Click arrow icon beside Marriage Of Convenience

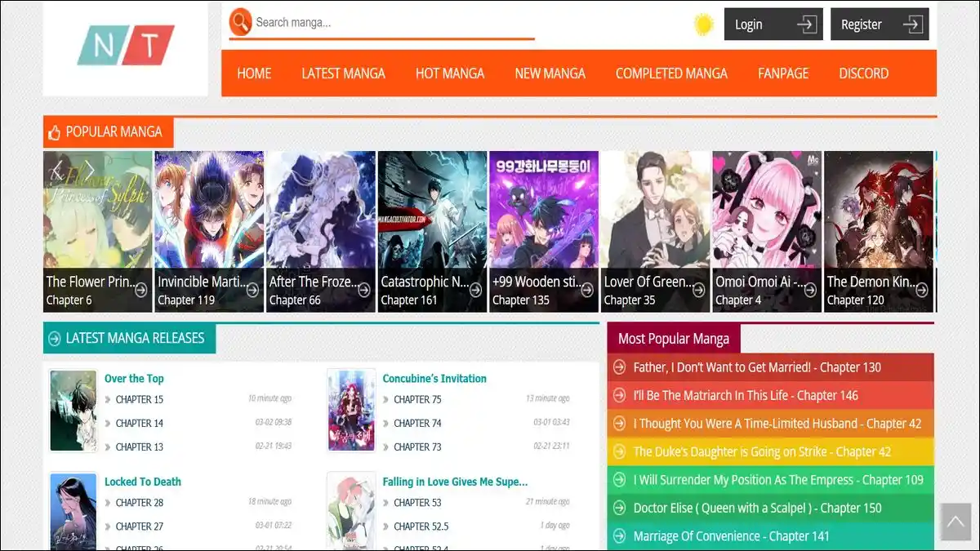[619, 536]
